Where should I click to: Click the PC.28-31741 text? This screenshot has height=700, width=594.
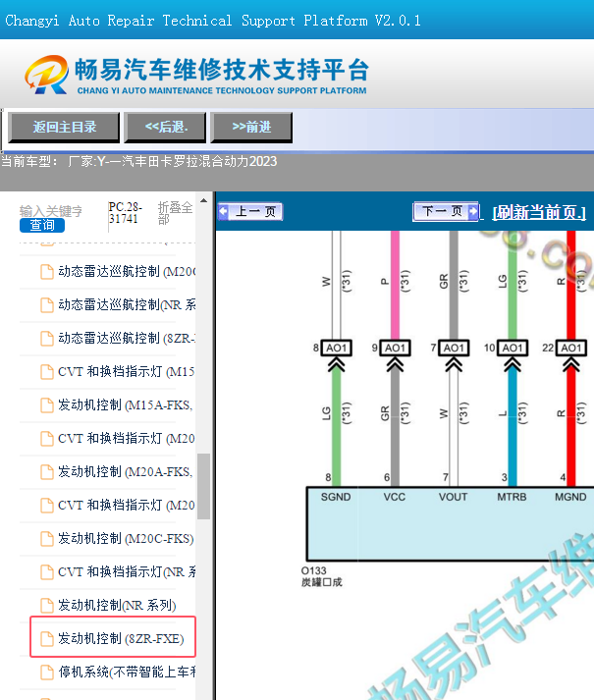coord(126,213)
